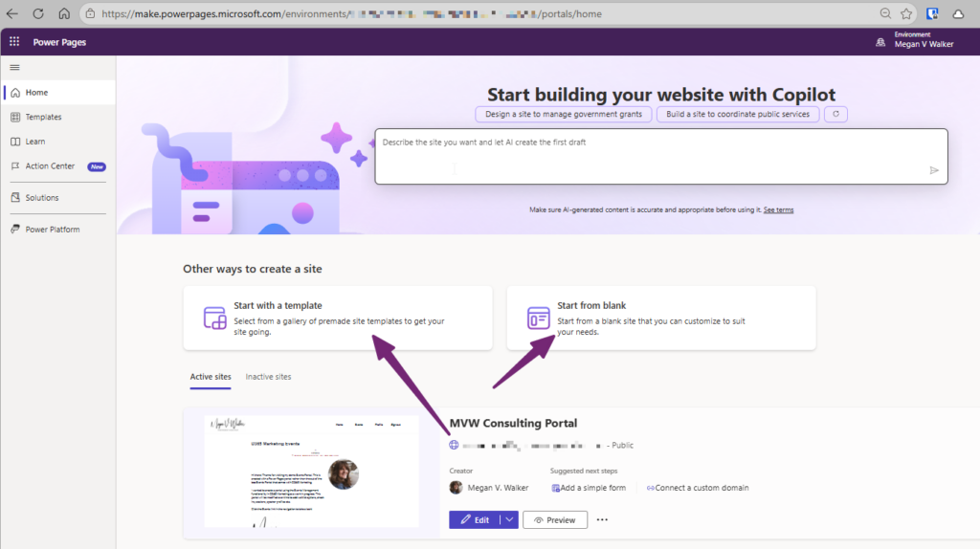Open the See terms link

point(778,209)
